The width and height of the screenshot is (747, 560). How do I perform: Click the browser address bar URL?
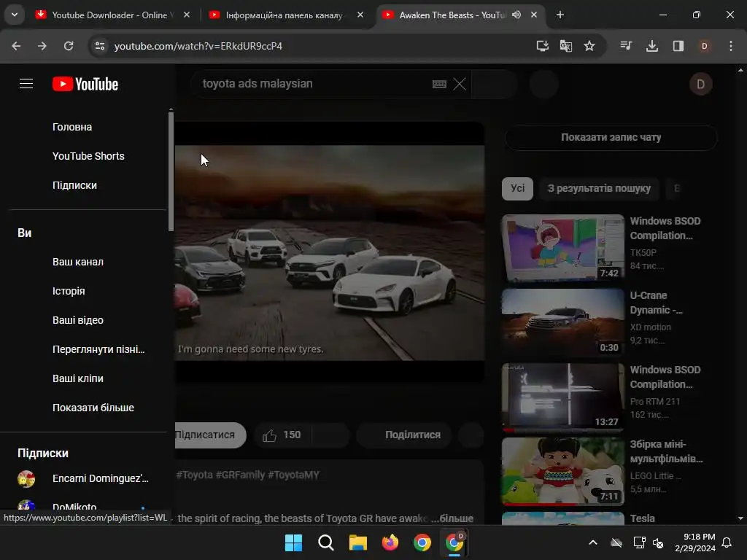pyautogui.click(x=198, y=46)
